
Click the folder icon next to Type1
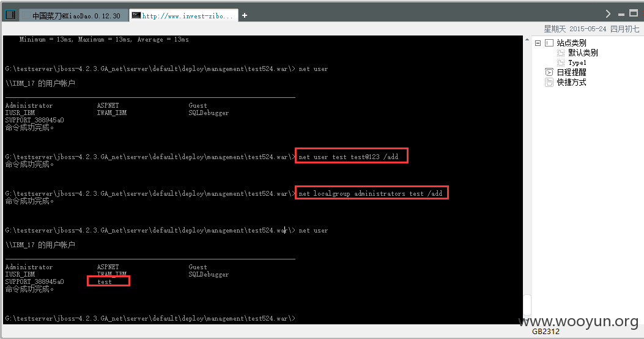tap(560, 62)
